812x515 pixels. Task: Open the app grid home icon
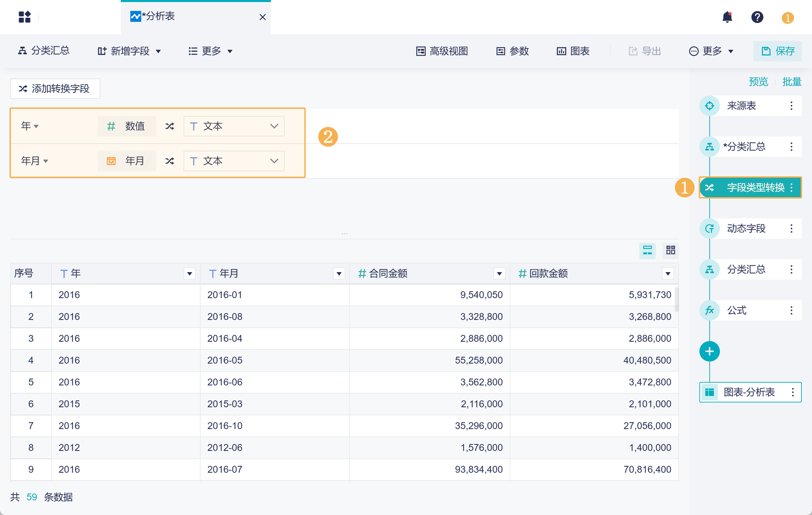point(25,17)
